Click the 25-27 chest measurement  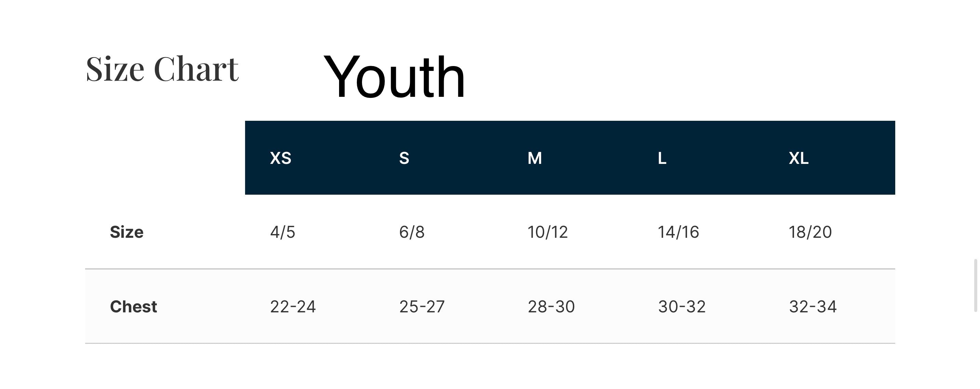click(x=421, y=307)
